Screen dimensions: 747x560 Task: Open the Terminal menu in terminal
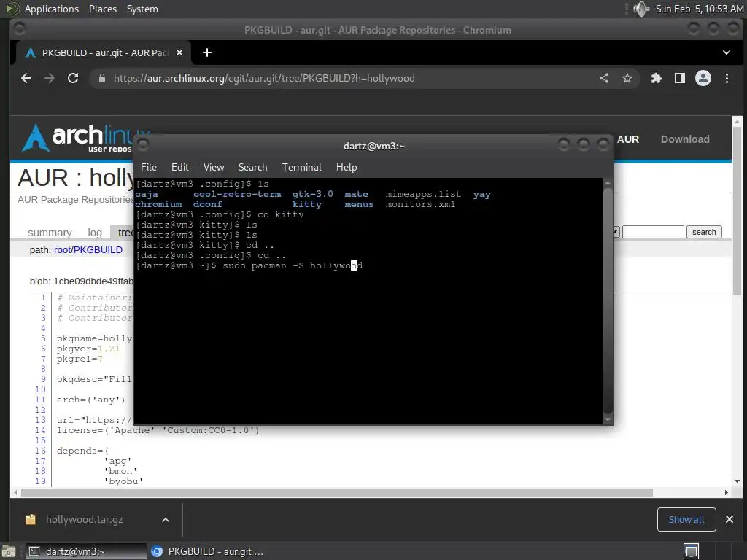[301, 167]
